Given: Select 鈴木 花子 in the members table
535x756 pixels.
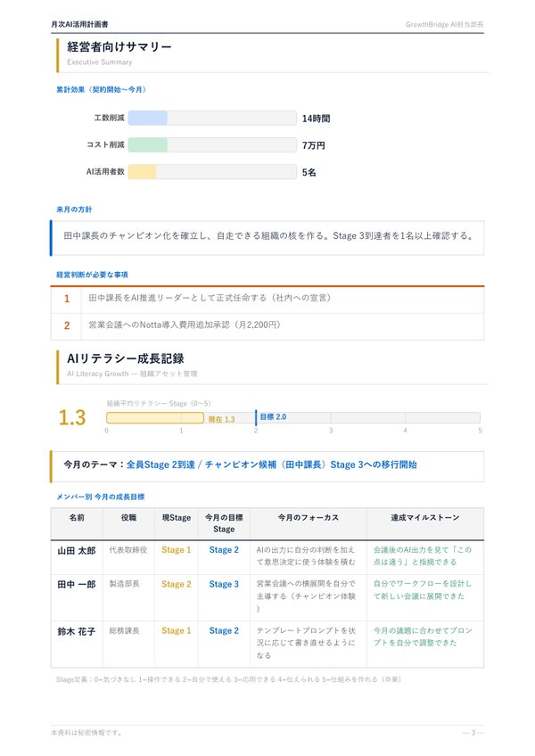Looking at the screenshot, I should pos(77,630).
